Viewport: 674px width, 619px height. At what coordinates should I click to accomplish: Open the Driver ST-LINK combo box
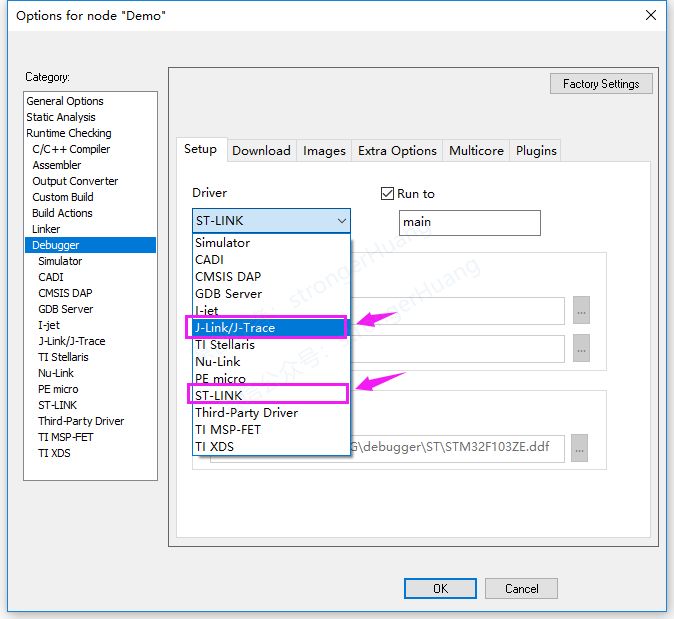271,221
